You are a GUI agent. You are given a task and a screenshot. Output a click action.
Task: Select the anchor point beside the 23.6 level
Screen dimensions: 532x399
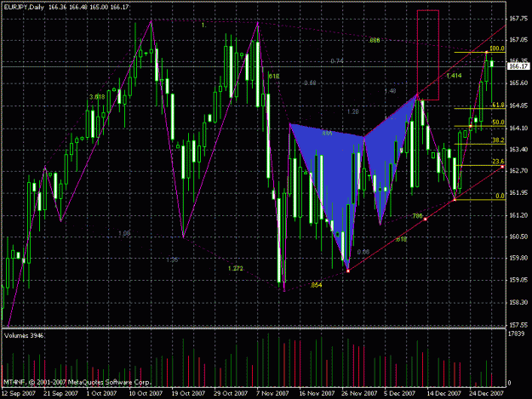click(502, 167)
